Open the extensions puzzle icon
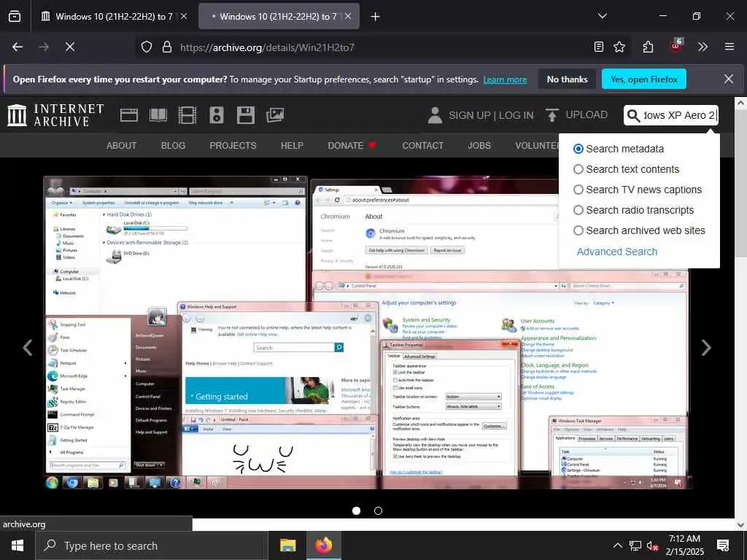 pos(648,47)
